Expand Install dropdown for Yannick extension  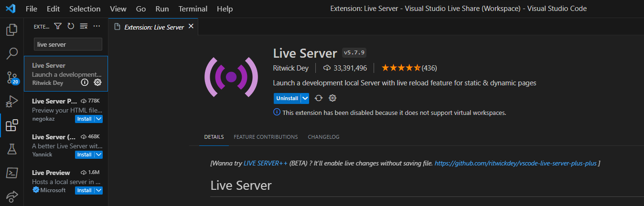point(99,154)
